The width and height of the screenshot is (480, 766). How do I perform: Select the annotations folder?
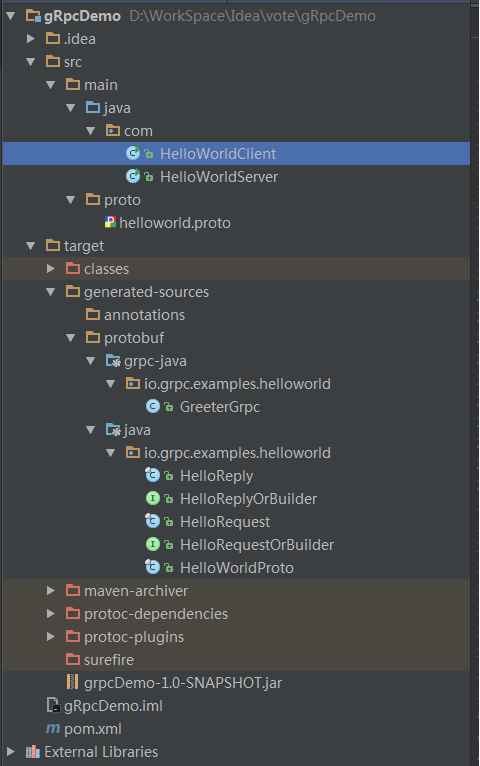144,315
